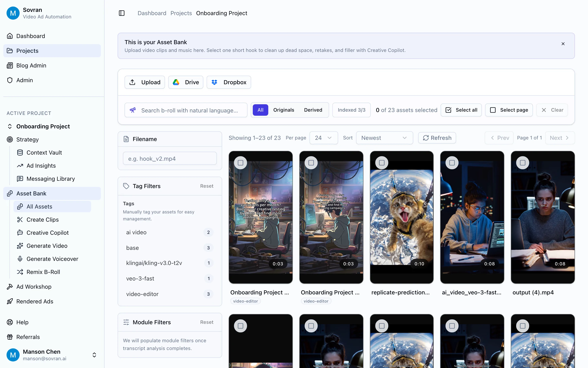Click the Help lifebuoy icon
Viewport: 588px width, 368px height.
point(10,322)
